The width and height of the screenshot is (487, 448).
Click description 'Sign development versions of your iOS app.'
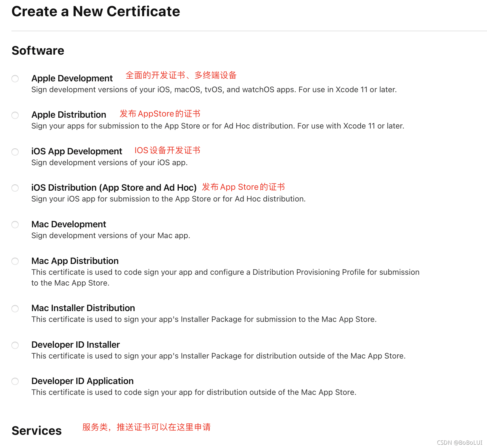tap(110, 162)
